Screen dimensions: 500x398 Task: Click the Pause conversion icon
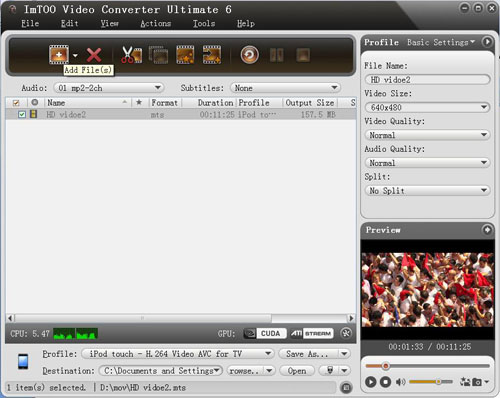click(277, 55)
